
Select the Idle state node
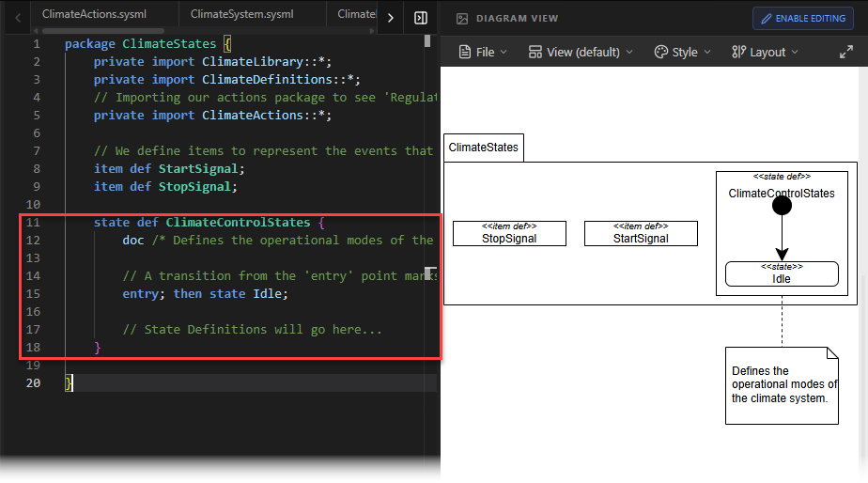(782, 273)
